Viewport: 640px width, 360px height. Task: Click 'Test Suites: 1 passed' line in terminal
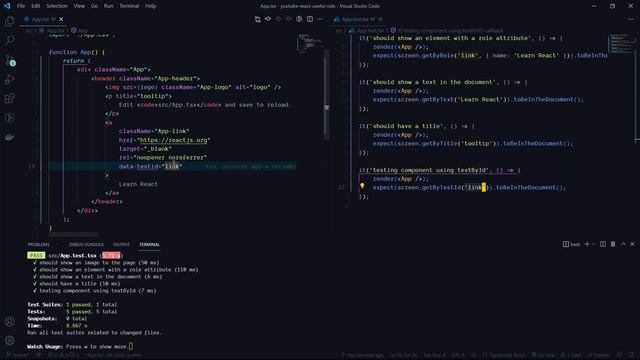point(72,304)
